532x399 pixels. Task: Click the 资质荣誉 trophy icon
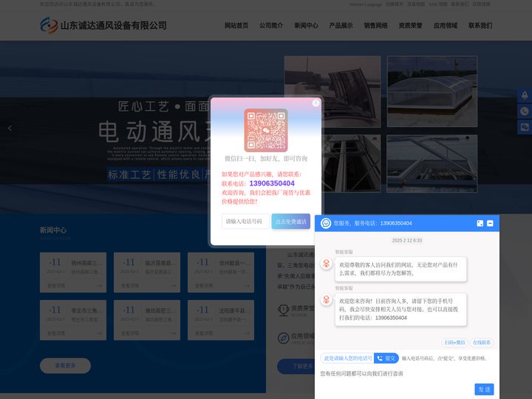[283, 310]
